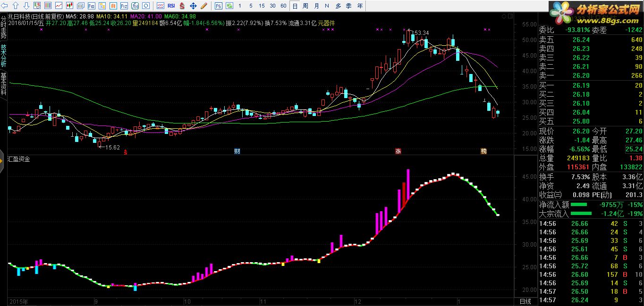Click the 榜 marker under chart
This screenshot has width=644, height=306.
click(483, 151)
